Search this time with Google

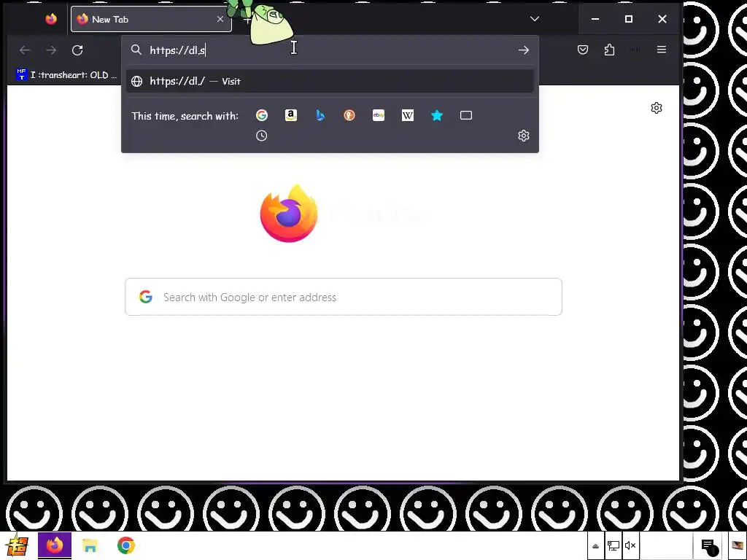coord(262,115)
